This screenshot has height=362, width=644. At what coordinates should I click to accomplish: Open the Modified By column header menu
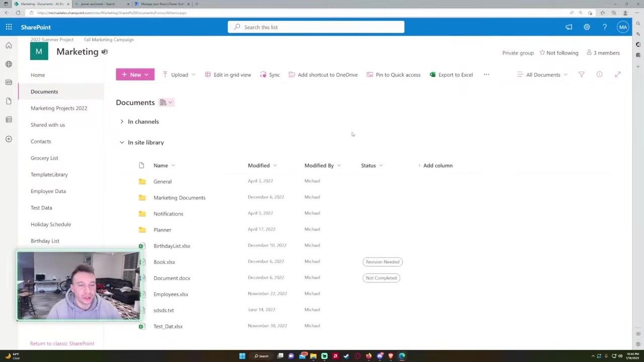pos(323,165)
